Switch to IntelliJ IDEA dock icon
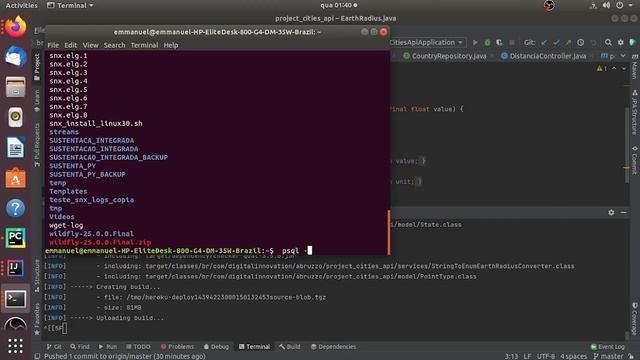Image resolution: width=640 pixels, height=360 pixels. (x=16, y=268)
